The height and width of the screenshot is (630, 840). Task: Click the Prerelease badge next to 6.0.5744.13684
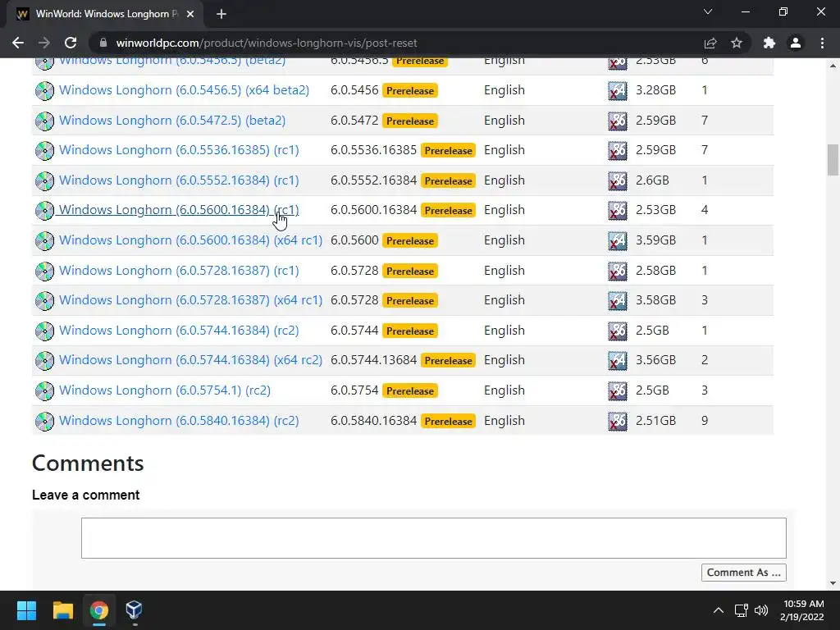pos(449,361)
